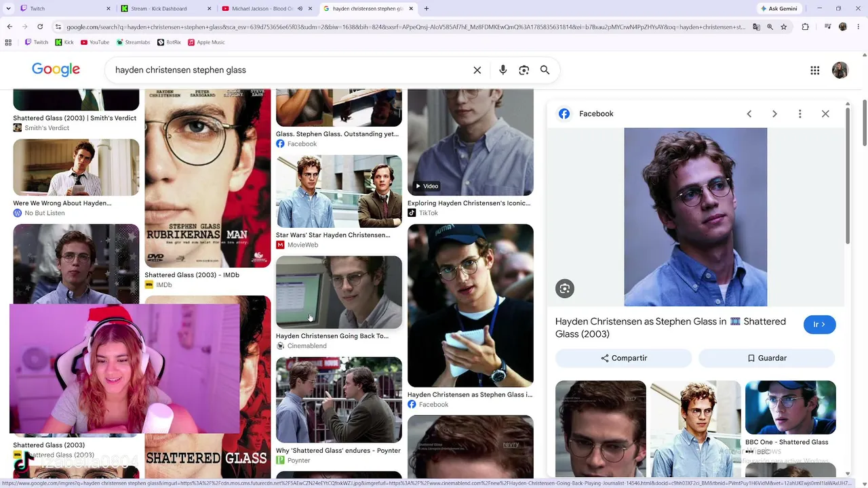Open the Why 'Shattered Glass' endures Poynter result

[x=338, y=401]
